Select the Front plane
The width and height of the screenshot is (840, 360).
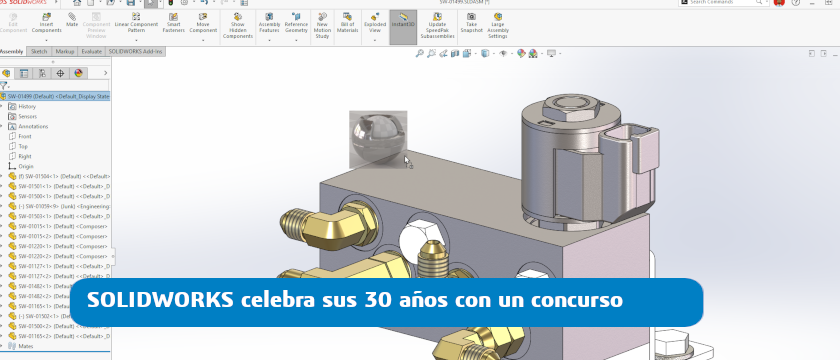coord(25,137)
